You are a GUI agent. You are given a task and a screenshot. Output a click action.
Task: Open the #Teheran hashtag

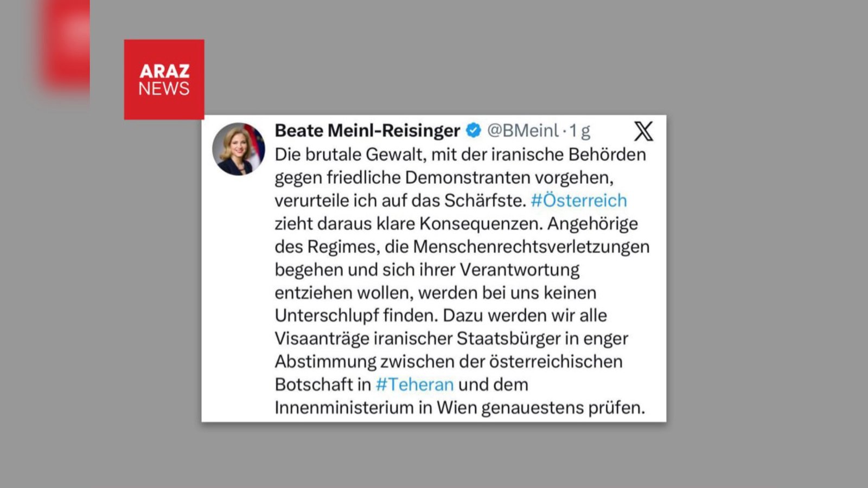(414, 384)
